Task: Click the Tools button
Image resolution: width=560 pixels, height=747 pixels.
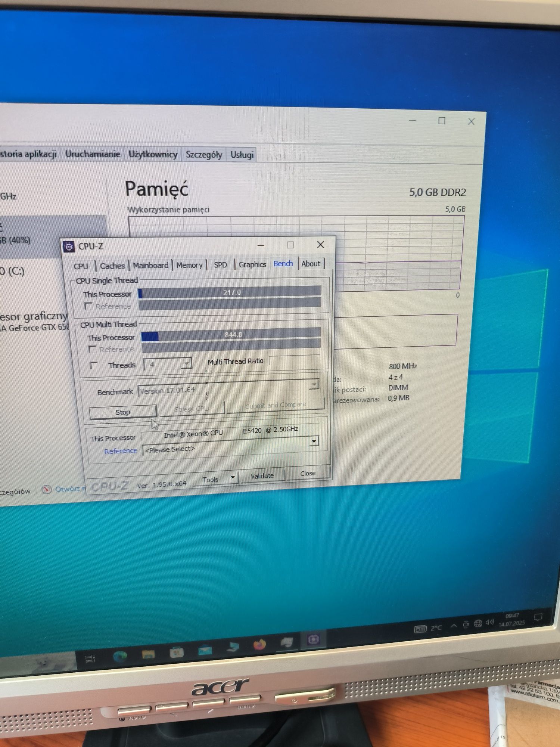Action: tap(210, 479)
